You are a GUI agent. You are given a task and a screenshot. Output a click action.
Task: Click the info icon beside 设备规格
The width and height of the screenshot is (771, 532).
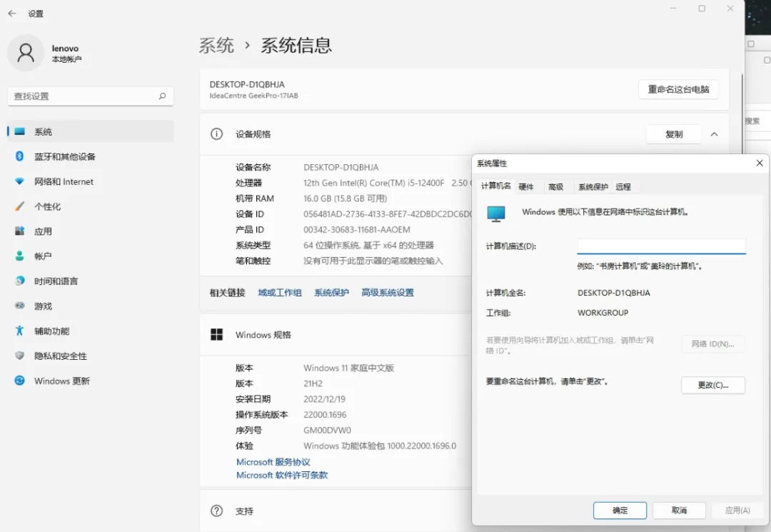[216, 134]
